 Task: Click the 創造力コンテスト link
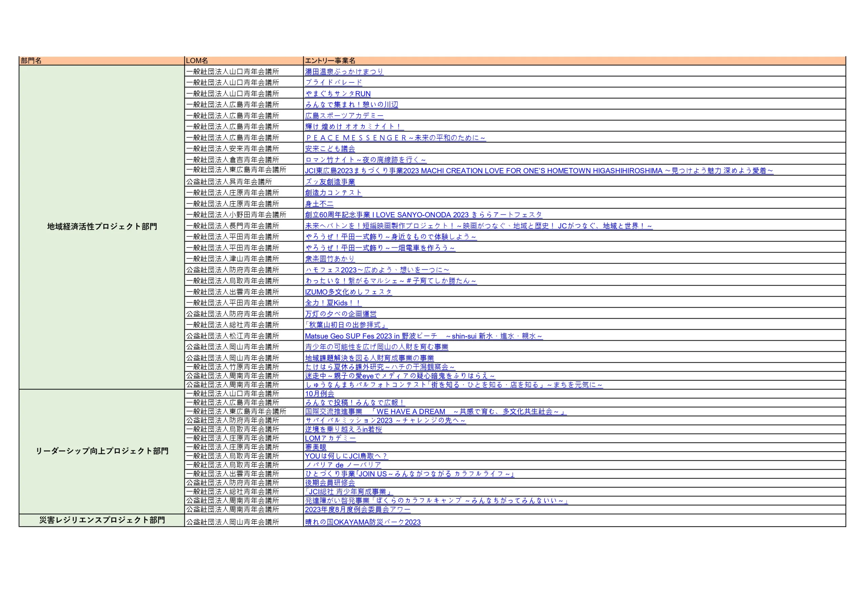pos(333,193)
